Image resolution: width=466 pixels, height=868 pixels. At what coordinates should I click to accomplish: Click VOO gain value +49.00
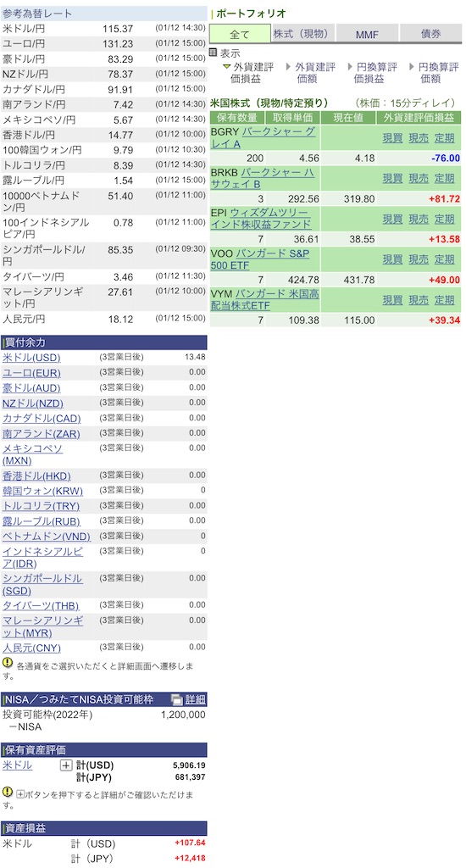pos(445,280)
